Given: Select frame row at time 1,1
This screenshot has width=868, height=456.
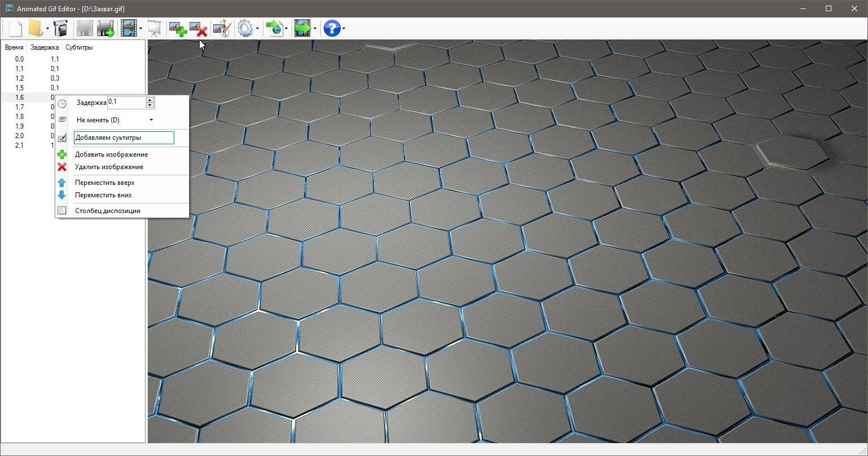Looking at the screenshot, I should tap(73, 69).
